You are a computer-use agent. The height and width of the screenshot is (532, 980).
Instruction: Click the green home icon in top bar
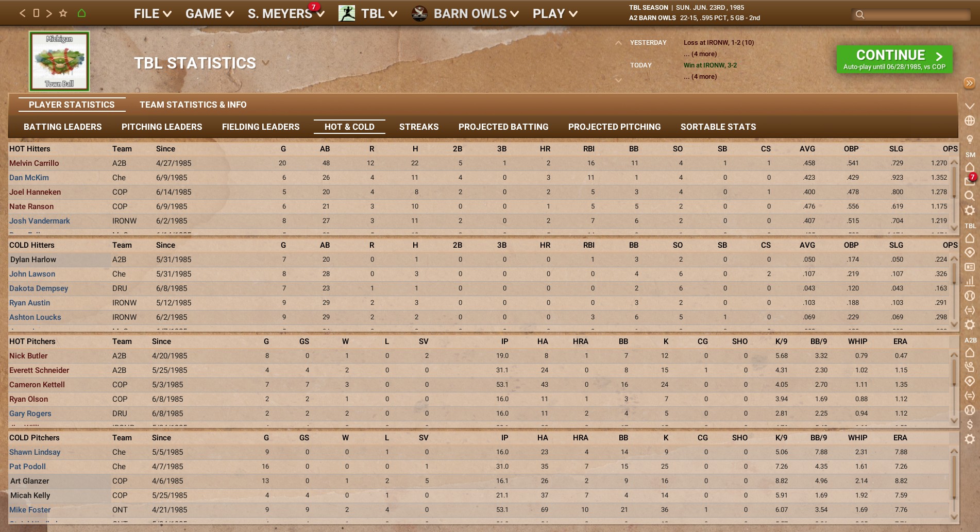coord(81,13)
